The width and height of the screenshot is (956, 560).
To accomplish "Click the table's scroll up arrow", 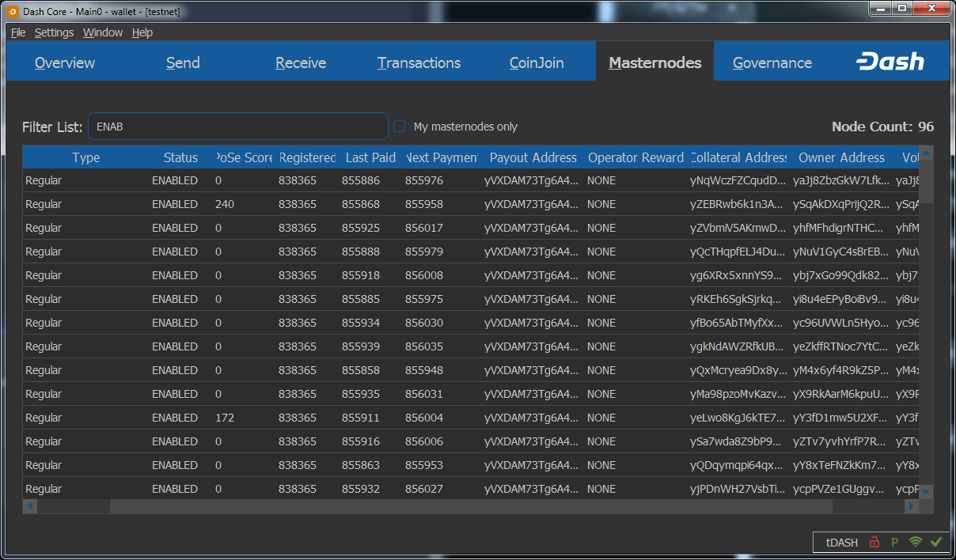I will [926, 153].
